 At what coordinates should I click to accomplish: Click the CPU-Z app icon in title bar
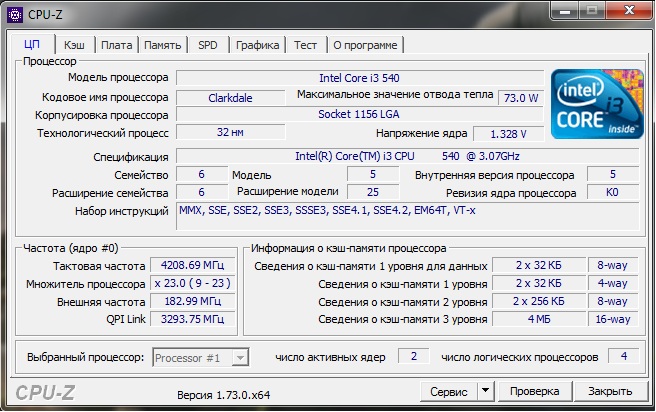(x=15, y=15)
